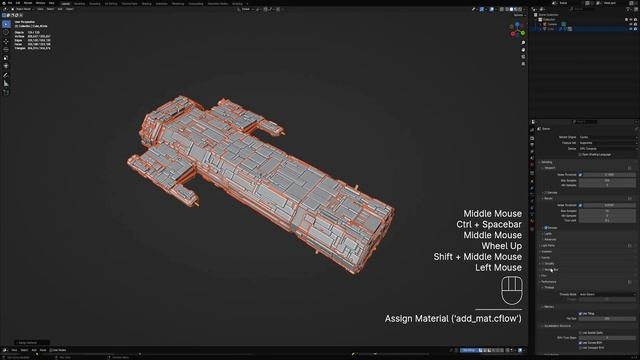This screenshot has width=640, height=360.
Task: Select the Camera row in outliner
Action: 584,24
